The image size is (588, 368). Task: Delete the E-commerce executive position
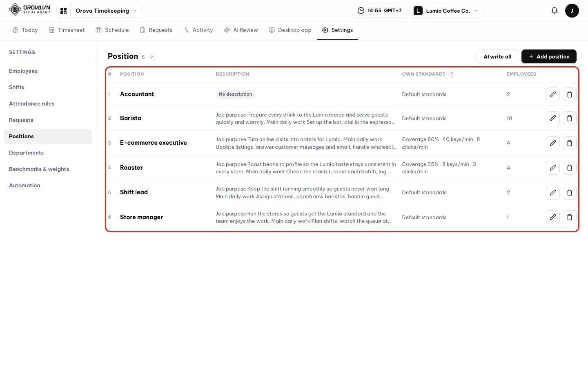point(569,143)
